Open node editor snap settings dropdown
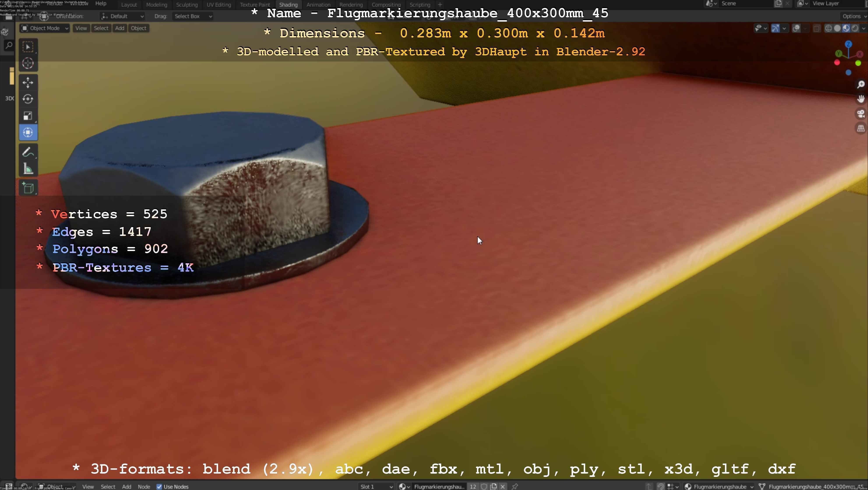868x490 pixels. (673, 486)
